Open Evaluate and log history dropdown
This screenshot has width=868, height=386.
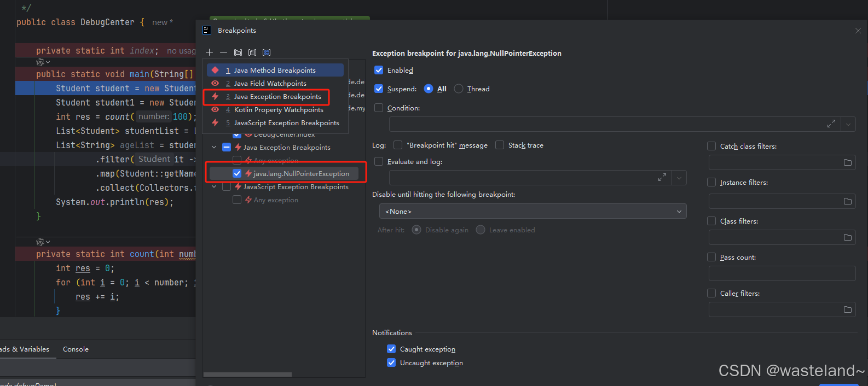coord(679,178)
